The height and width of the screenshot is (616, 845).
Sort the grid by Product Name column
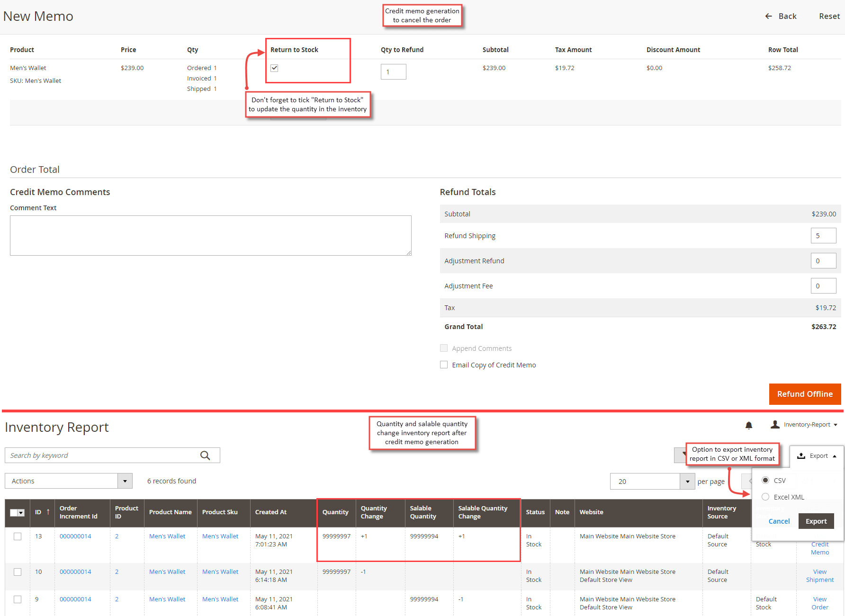pyautogui.click(x=170, y=512)
